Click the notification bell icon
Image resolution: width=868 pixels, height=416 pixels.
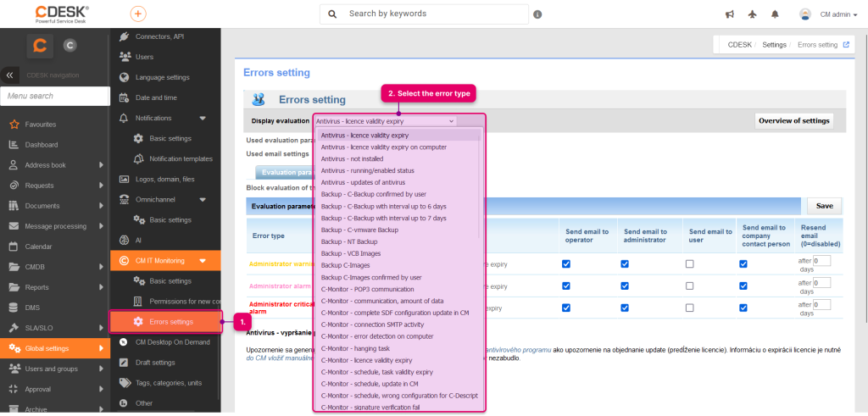[775, 14]
